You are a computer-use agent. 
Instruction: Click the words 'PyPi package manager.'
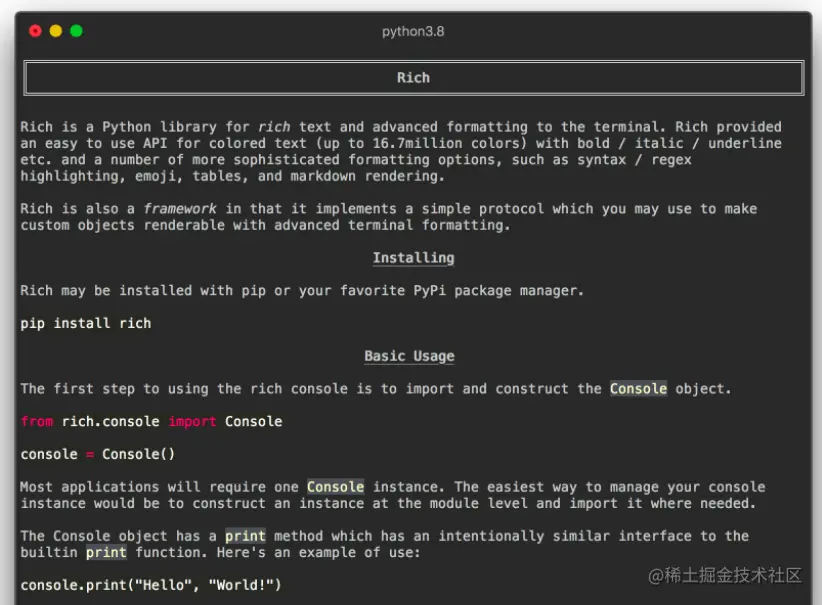pyautogui.click(x=499, y=290)
